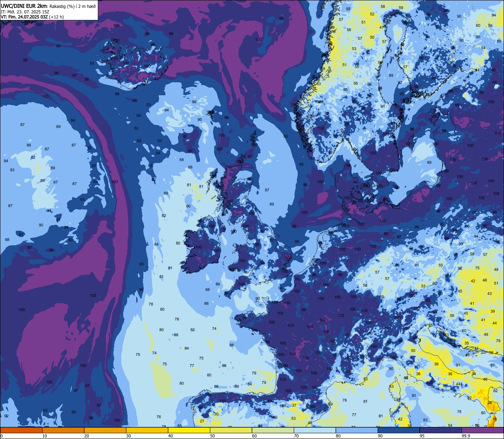The width and height of the screenshot is (504, 439).
Task: Click the 80–90% medium light blue legend swatch
Action: tap(357, 430)
